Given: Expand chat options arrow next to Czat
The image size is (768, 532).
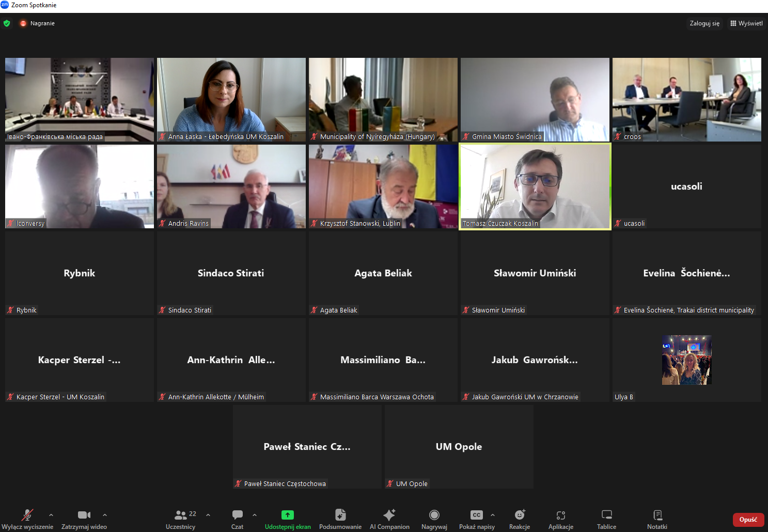Looking at the screenshot, I should coord(255,515).
